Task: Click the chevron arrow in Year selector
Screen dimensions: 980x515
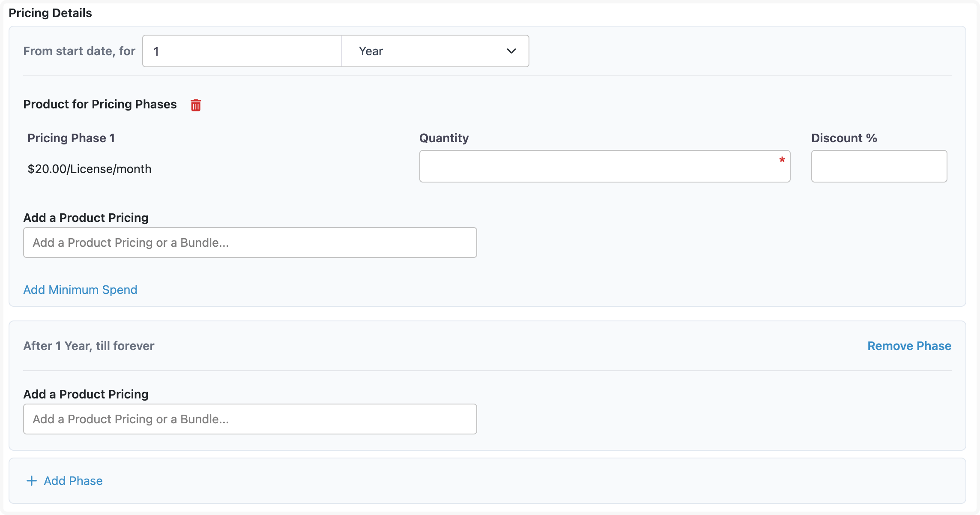Action: pyautogui.click(x=511, y=51)
